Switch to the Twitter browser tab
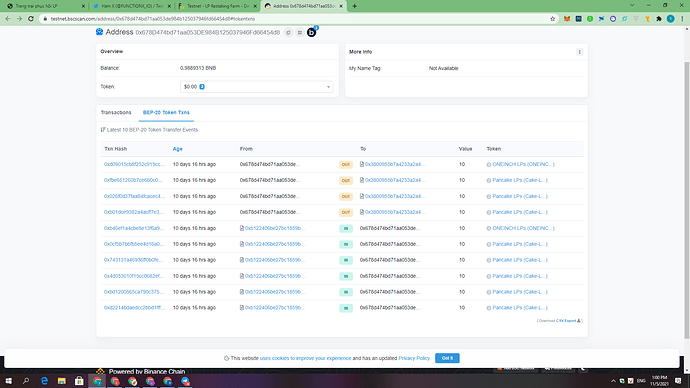 coord(131,6)
